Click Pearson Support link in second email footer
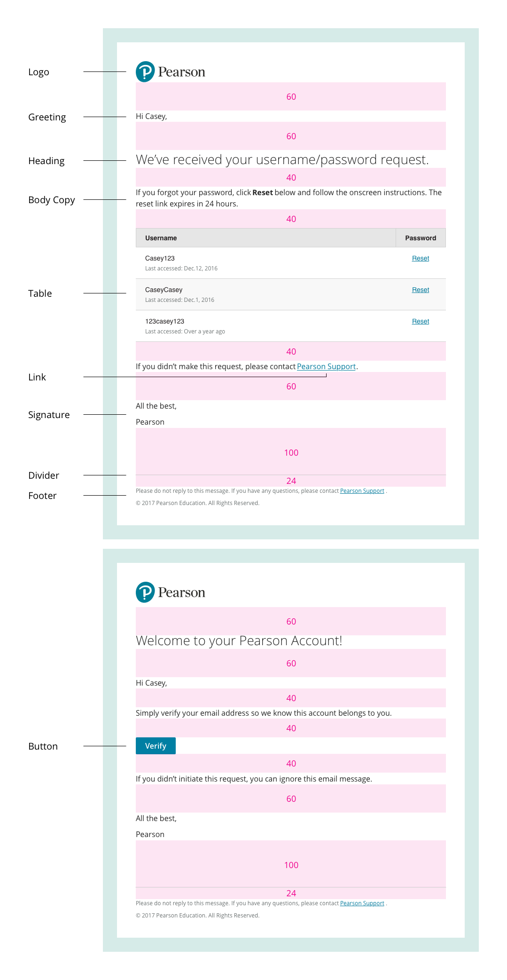This screenshot has width=507, height=980. tap(362, 903)
